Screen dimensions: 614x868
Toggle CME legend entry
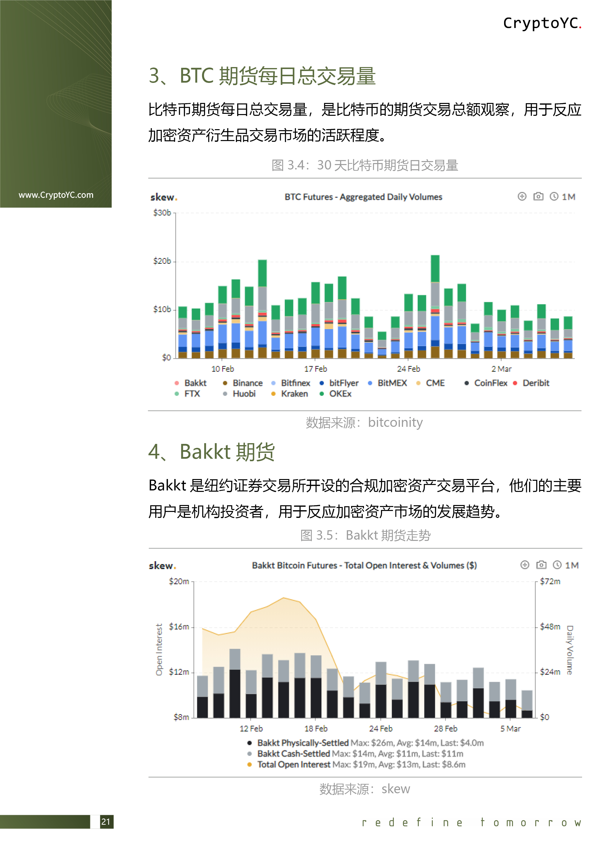click(431, 383)
